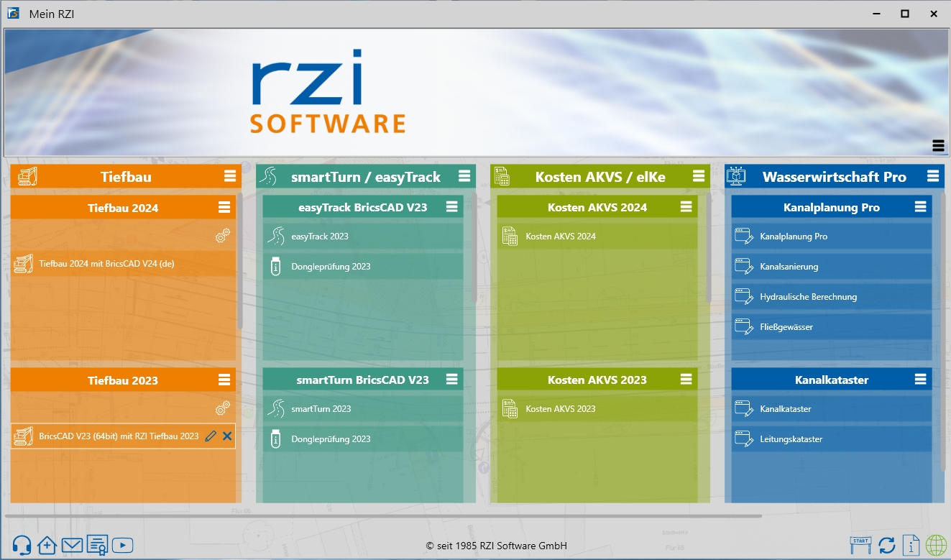Click the refresh arrows icon
951x560 pixels.
pyautogui.click(x=887, y=546)
